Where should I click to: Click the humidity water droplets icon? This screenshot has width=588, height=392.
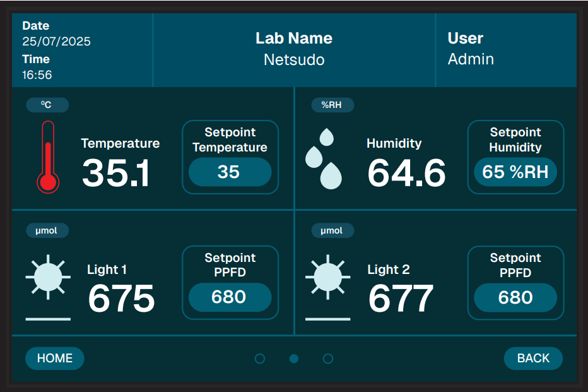(x=324, y=158)
